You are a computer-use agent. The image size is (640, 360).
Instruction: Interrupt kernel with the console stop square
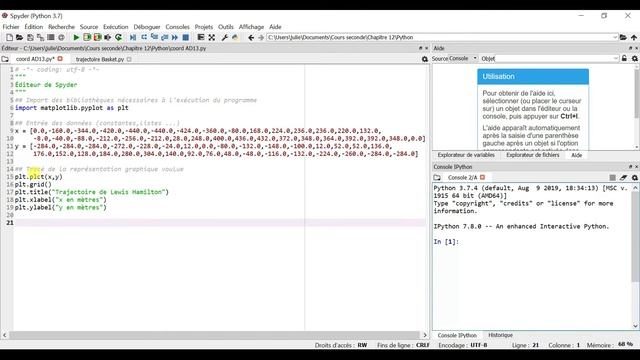tap(613, 178)
